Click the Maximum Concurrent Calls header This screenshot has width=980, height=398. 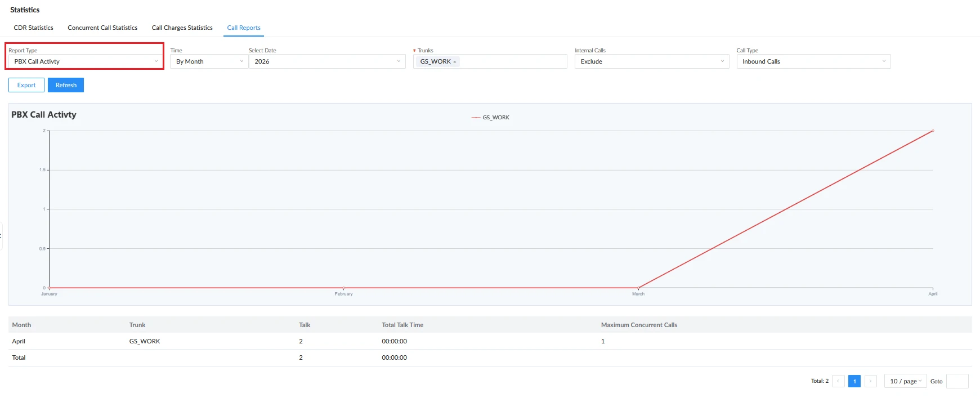(639, 325)
